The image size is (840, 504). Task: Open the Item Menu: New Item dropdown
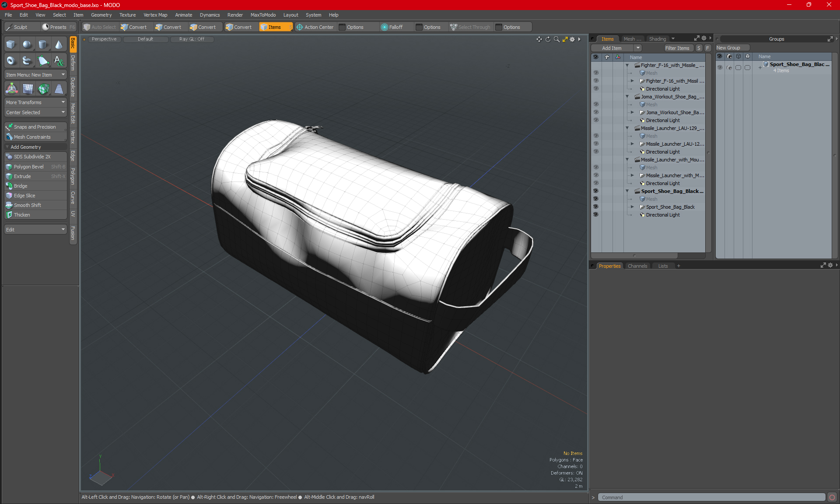click(35, 75)
